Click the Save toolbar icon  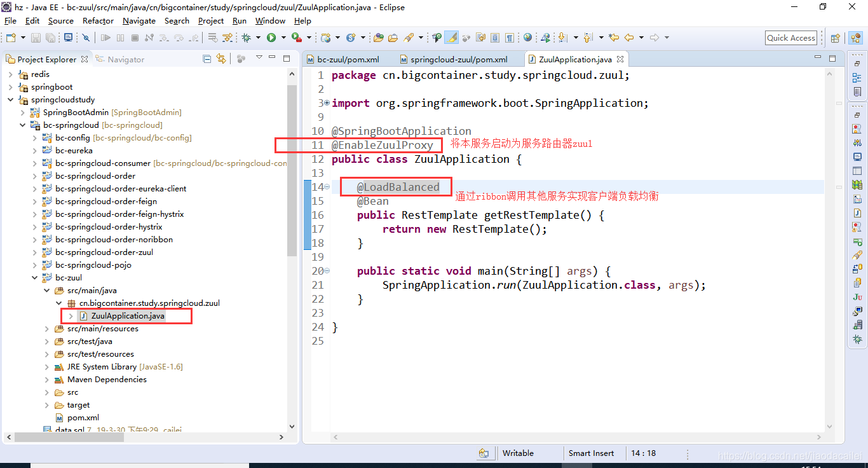[x=36, y=38]
